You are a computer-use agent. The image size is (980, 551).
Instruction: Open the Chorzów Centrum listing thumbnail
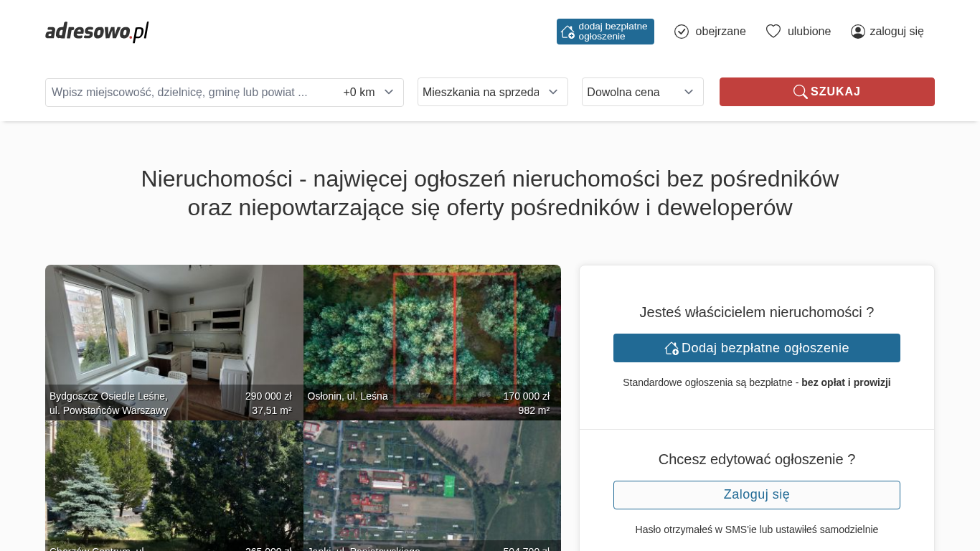pyautogui.click(x=174, y=481)
